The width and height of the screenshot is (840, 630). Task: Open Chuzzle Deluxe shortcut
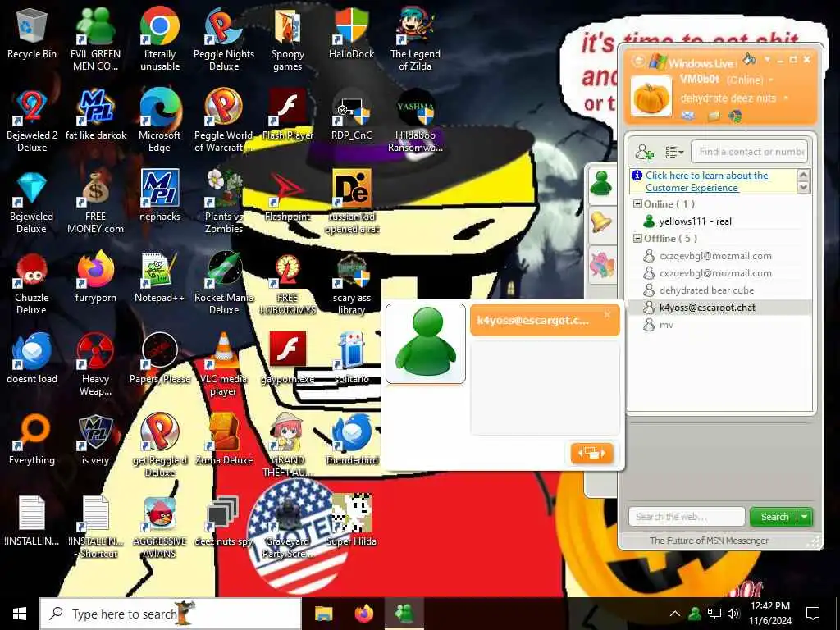(32, 283)
